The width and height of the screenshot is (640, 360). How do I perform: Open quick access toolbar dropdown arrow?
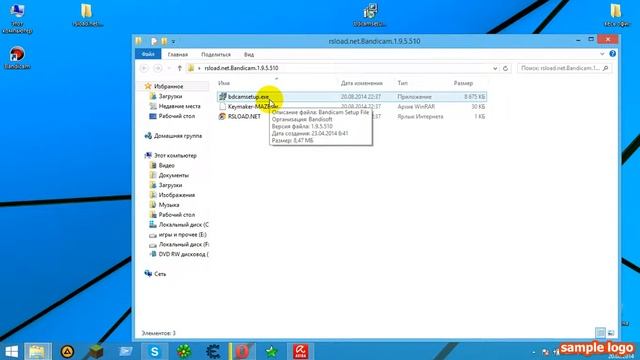coord(173,41)
